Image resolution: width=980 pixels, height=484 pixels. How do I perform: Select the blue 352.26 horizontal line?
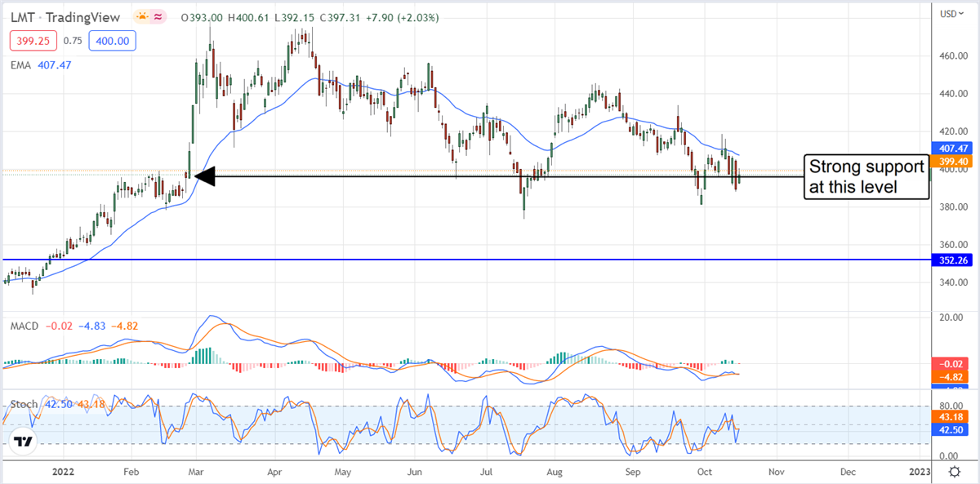tap(465, 260)
